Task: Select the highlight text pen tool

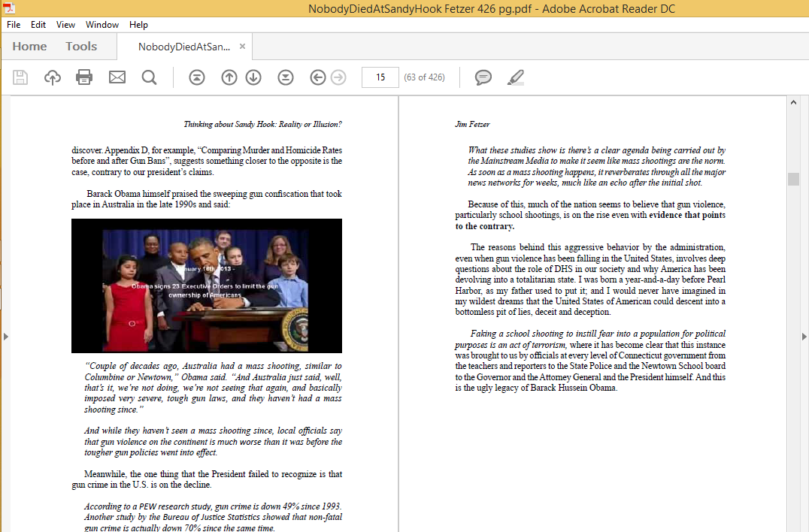Action: click(x=515, y=77)
